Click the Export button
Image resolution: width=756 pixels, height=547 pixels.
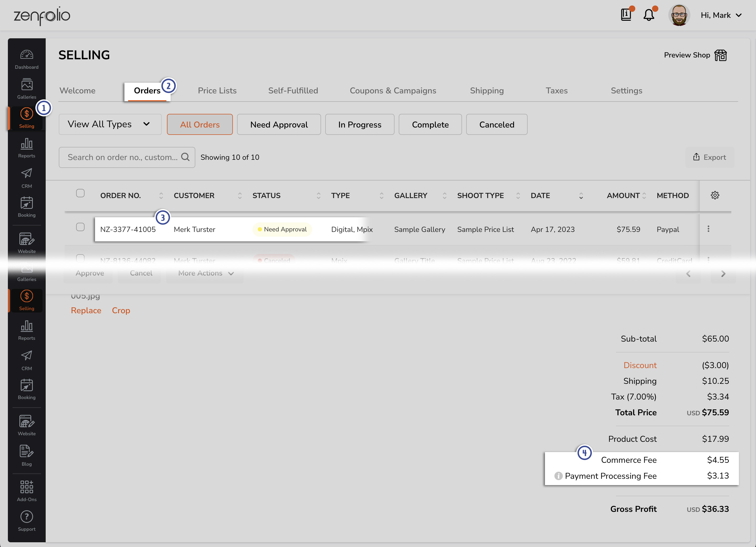(x=710, y=157)
